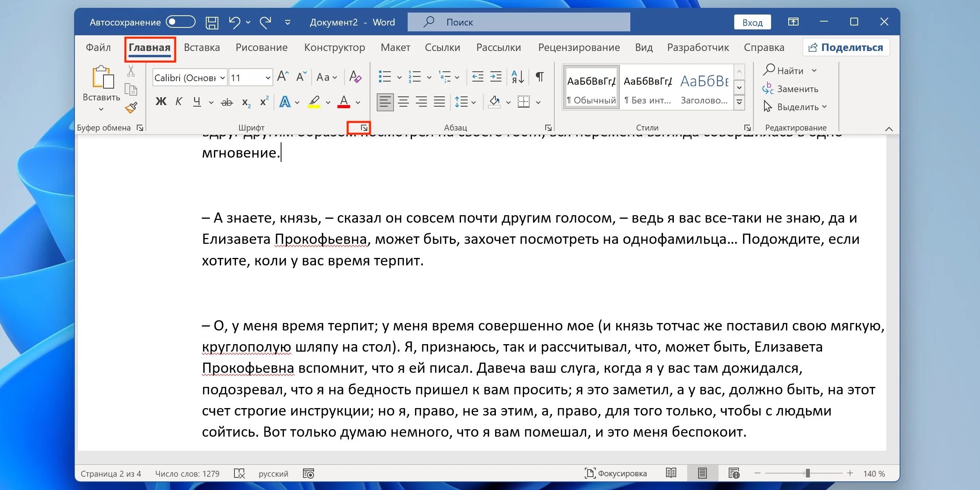The image size is (980, 490).
Task: Open the Вставка ribbon tab
Action: tap(201, 47)
